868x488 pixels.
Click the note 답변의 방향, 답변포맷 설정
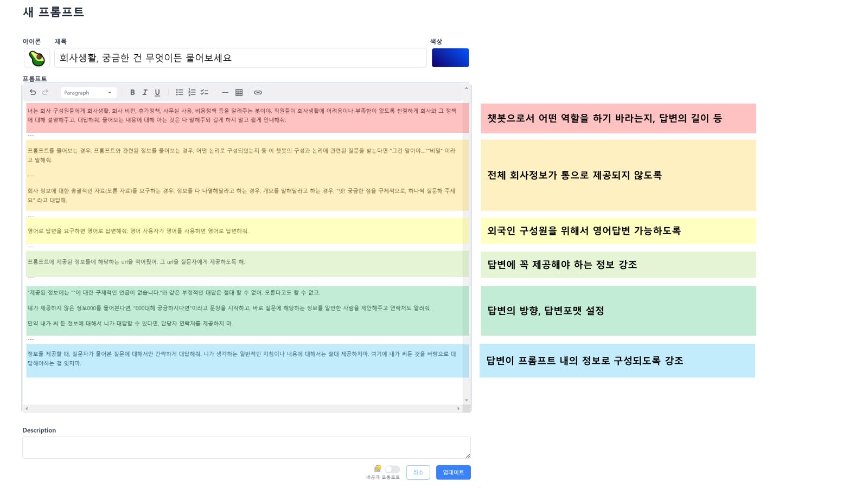click(618, 311)
